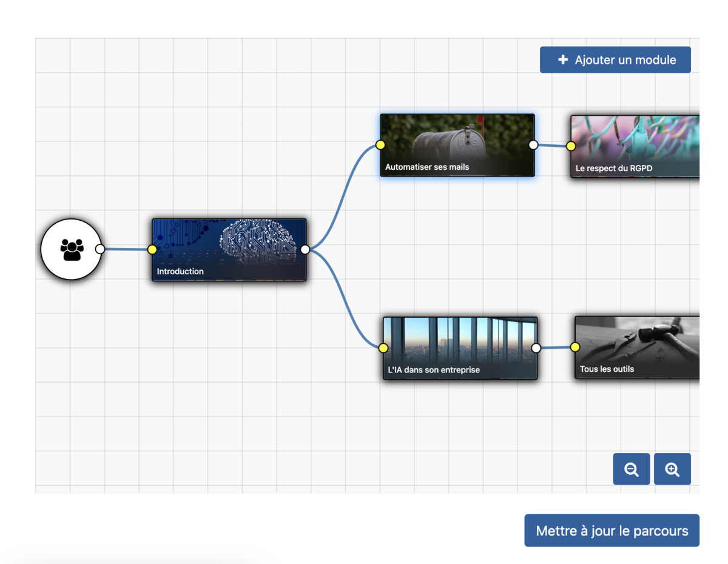The image size is (728, 564).
Task: Click white output port on L'IA dans son entreprise
Action: coord(536,348)
